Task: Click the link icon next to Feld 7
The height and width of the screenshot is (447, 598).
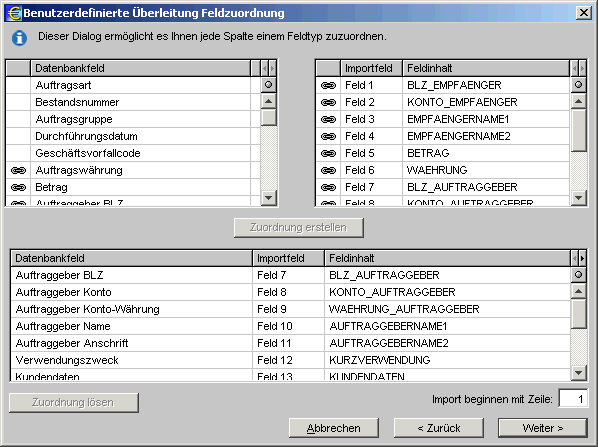Action: (x=328, y=187)
